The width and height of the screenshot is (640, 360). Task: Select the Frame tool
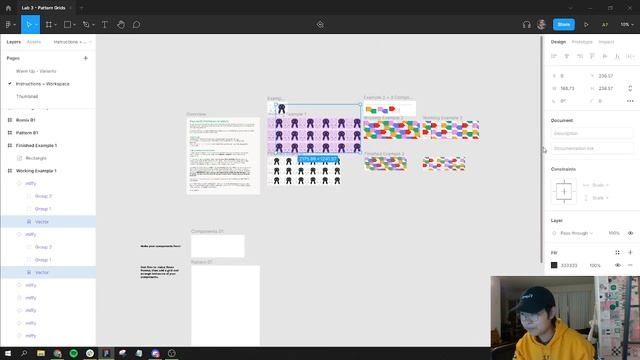click(49, 24)
